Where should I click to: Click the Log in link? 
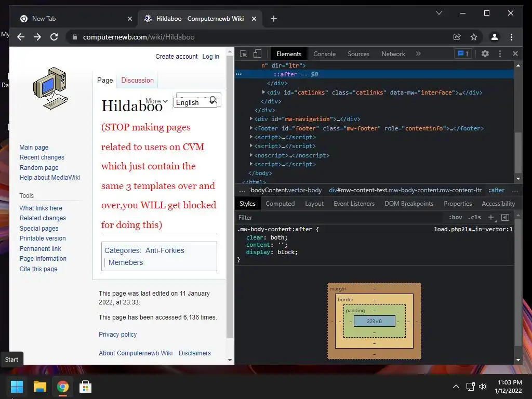211,56
